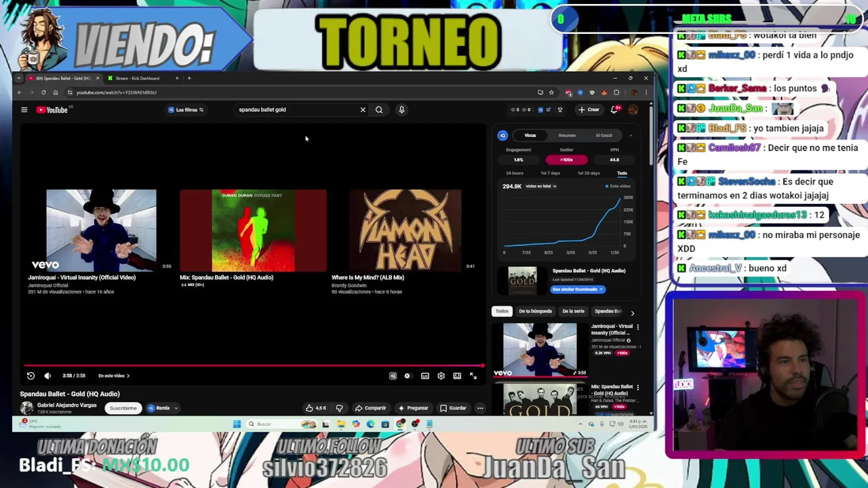Viewport: 868px width, 488px height.
Task: Select the 1st 7 days range
Action: coord(550,173)
